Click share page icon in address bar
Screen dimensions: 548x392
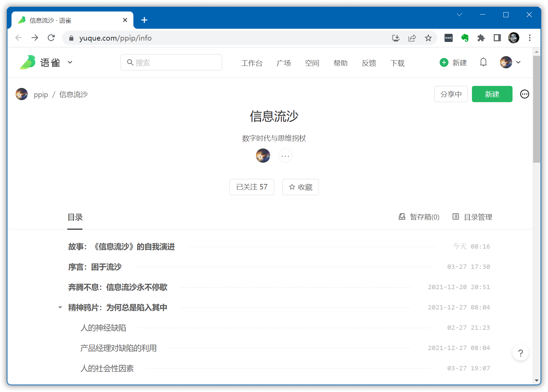pos(412,38)
